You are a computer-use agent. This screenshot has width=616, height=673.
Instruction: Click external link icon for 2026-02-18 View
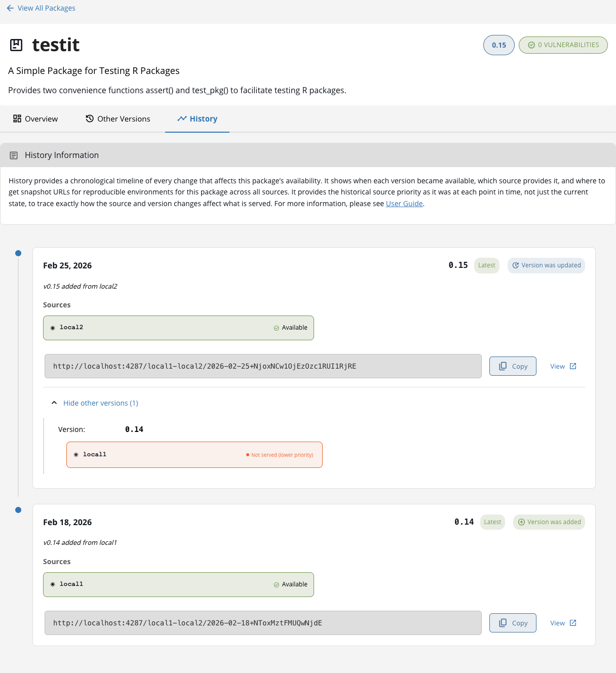(573, 623)
